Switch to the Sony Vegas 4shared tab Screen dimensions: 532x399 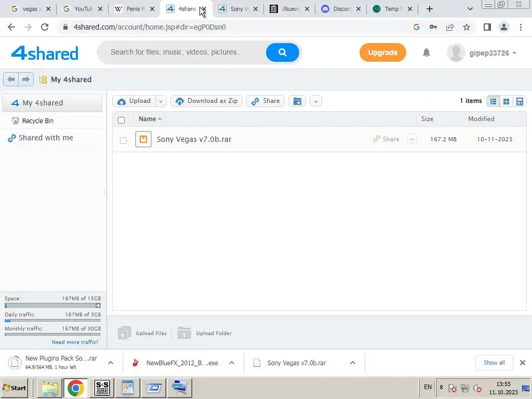pos(238,9)
